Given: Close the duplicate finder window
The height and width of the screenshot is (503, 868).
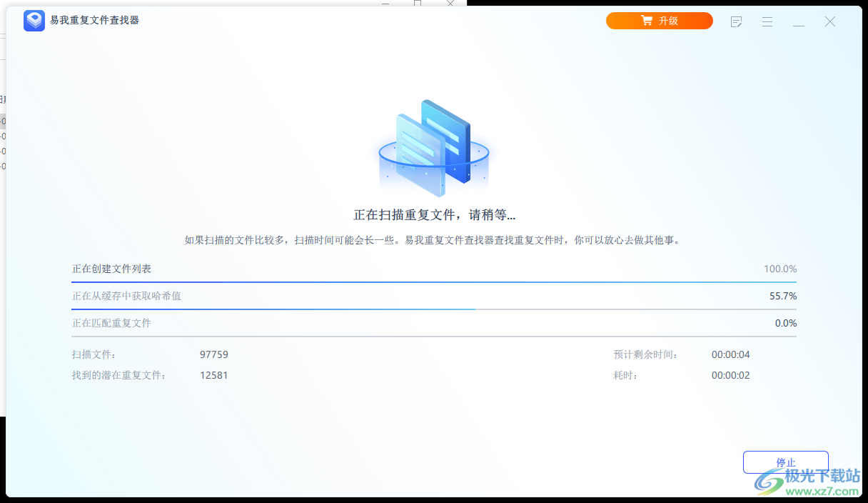Looking at the screenshot, I should (830, 22).
